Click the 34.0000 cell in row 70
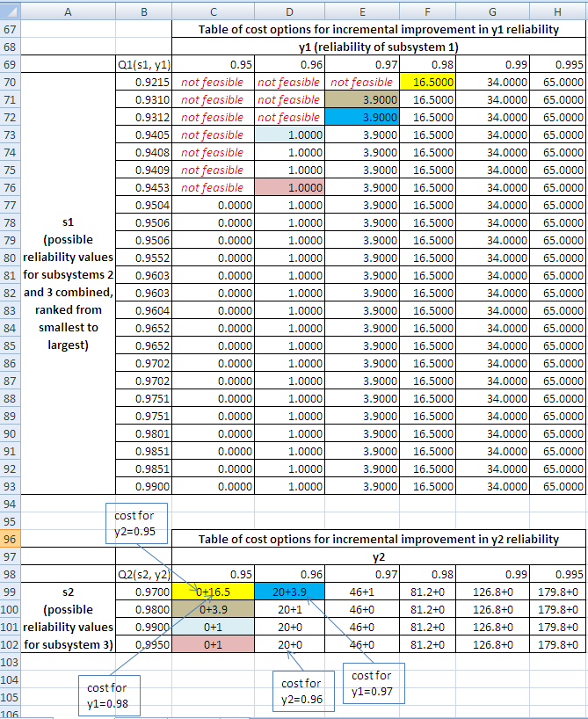 (x=492, y=82)
